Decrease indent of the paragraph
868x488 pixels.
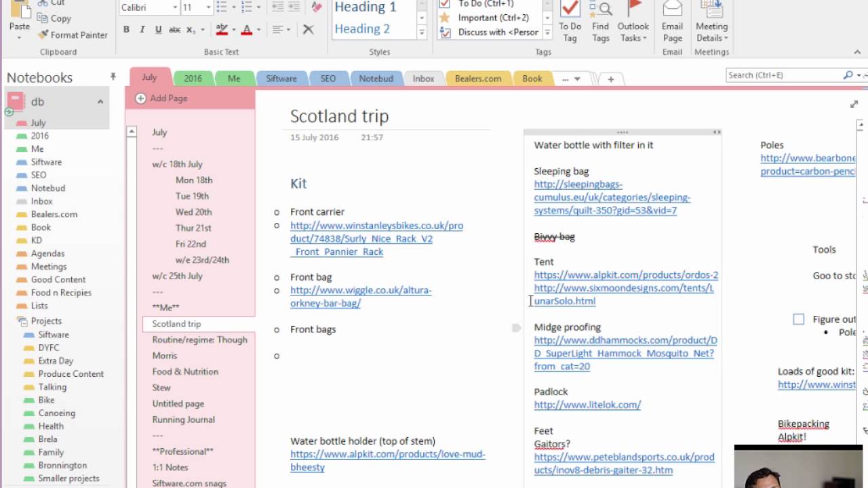click(278, 7)
